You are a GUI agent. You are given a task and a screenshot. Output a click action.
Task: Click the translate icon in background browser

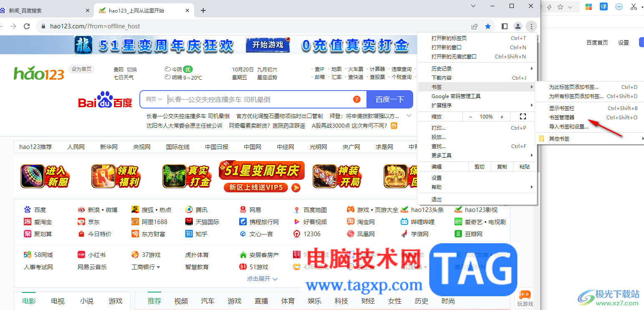(604, 7)
